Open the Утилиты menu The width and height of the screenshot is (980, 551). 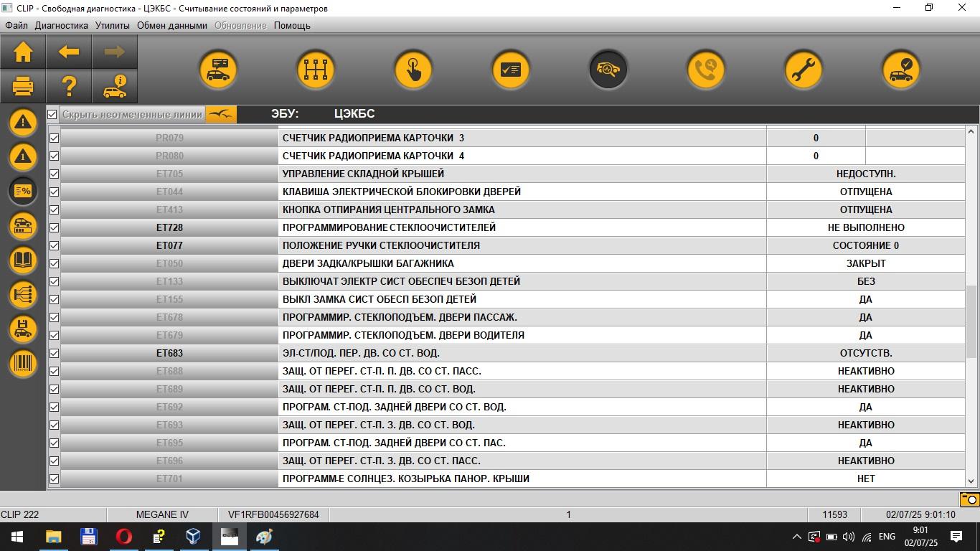pos(113,25)
